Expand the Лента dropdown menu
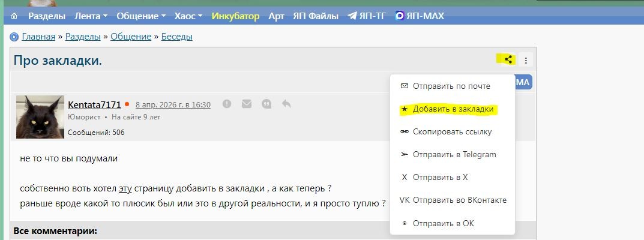The image size is (644, 240). point(91,16)
